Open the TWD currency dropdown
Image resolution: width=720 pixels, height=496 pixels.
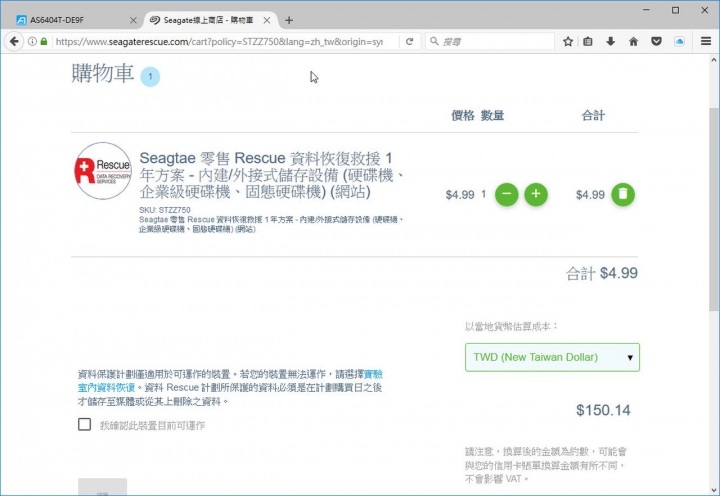coord(552,357)
